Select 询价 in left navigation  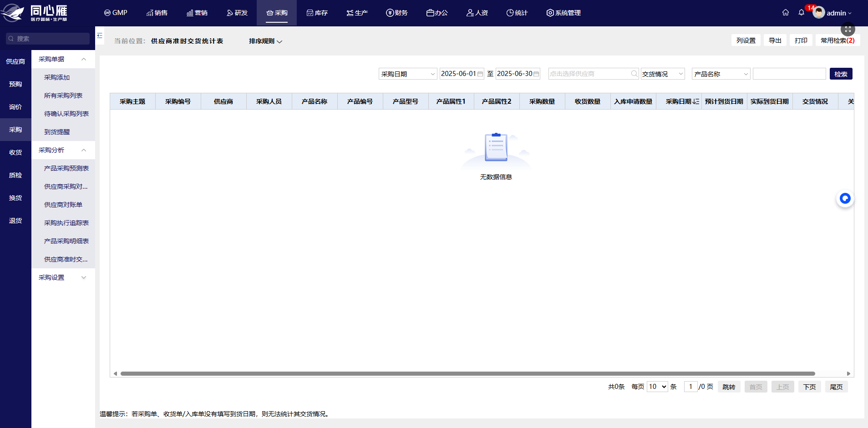tap(15, 107)
